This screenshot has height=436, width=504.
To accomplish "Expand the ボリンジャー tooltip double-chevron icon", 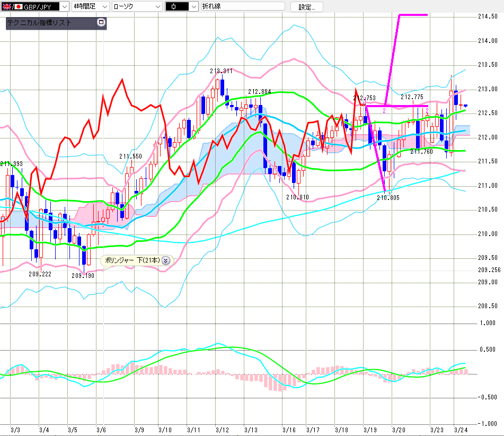I will tap(165, 260).
